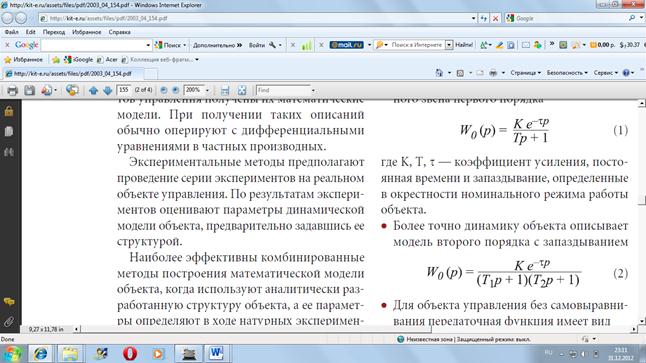
Task: Click Дополнительно in Google toolbar
Action: (217, 45)
